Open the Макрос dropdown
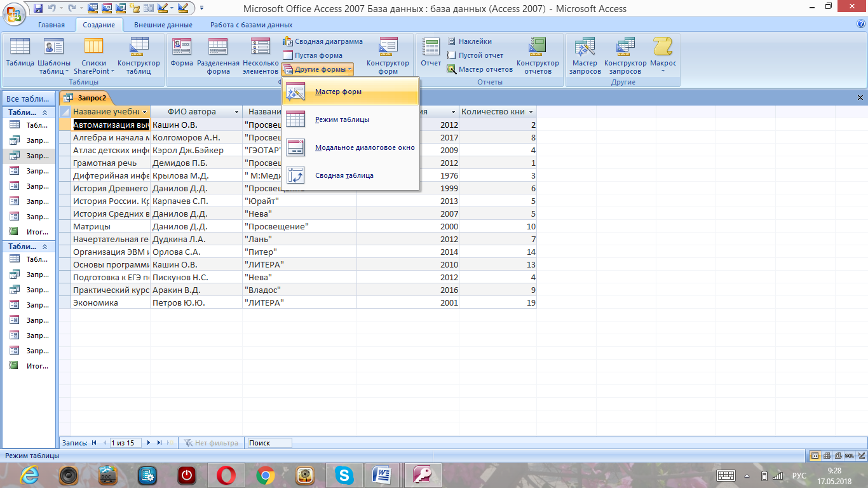 pos(663,56)
